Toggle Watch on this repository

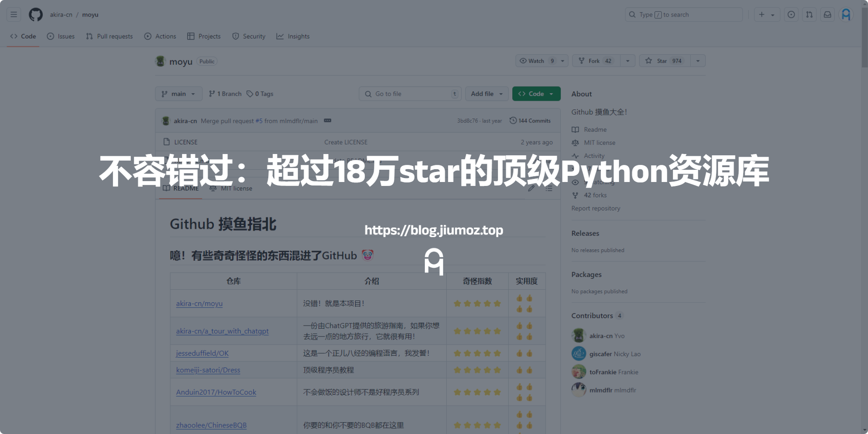536,61
